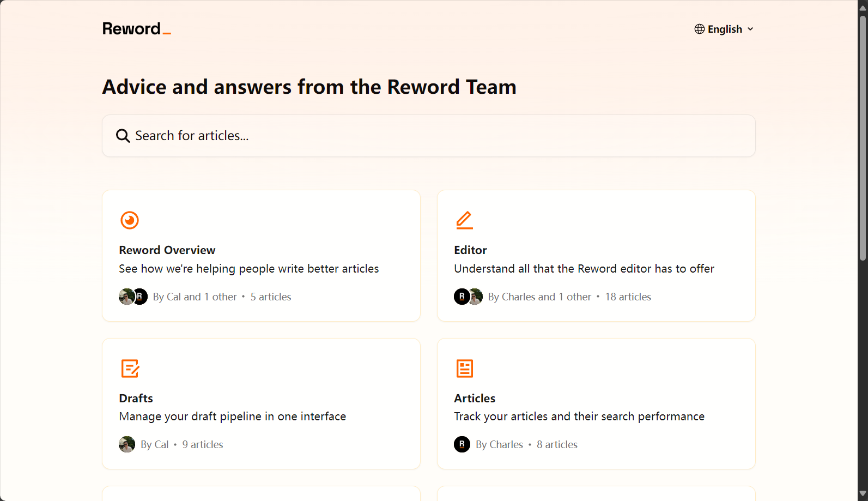Click Charles's avatar in the Articles card
Viewport: 868px width, 501px height.
pyautogui.click(x=462, y=444)
